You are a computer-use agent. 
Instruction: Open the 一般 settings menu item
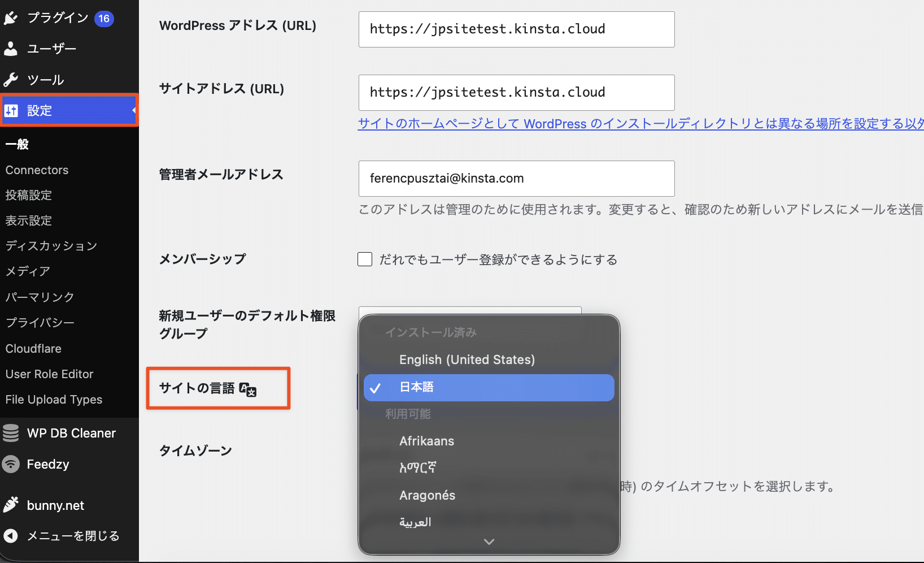(x=17, y=144)
